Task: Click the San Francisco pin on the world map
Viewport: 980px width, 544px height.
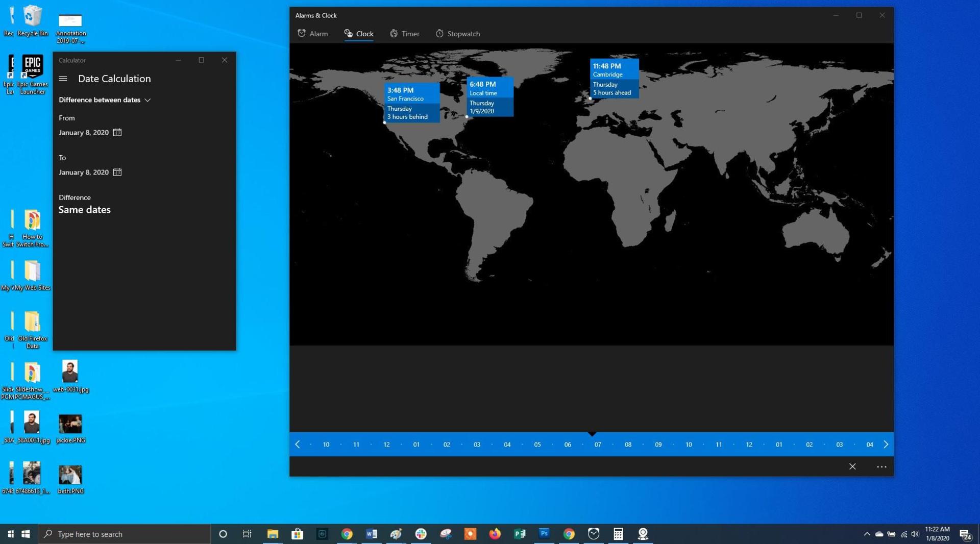Action: (384, 122)
